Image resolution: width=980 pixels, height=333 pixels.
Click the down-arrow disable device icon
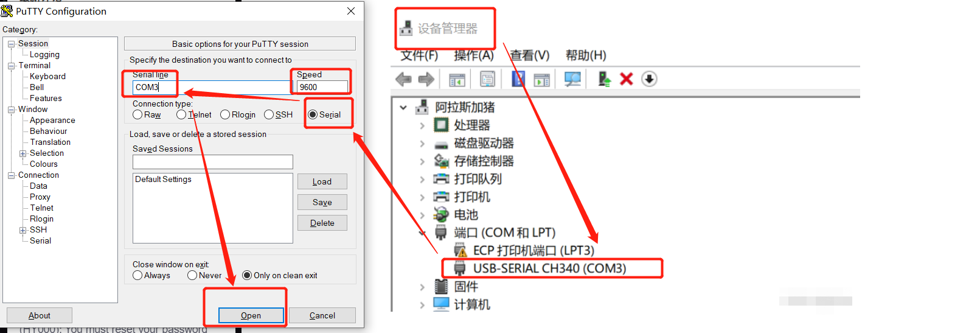(649, 79)
